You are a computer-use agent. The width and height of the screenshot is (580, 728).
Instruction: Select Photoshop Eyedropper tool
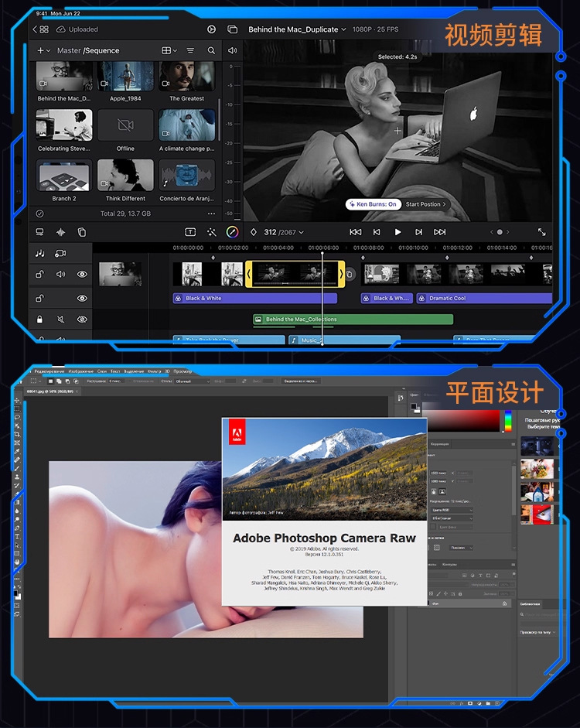pyautogui.click(x=17, y=451)
